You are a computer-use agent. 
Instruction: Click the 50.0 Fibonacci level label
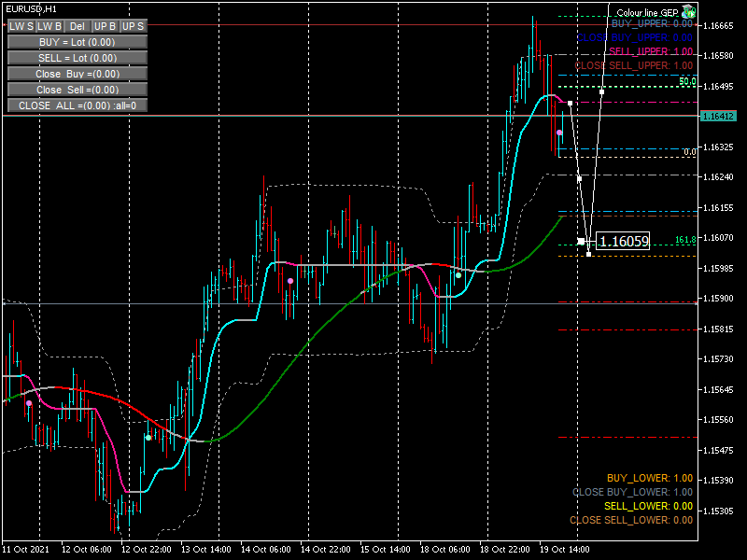[x=687, y=81]
